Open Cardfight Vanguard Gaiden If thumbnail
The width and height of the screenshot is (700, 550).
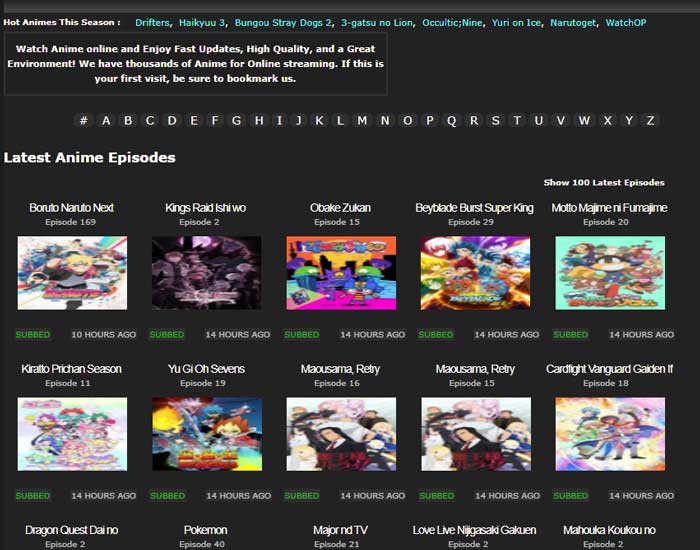(610, 434)
